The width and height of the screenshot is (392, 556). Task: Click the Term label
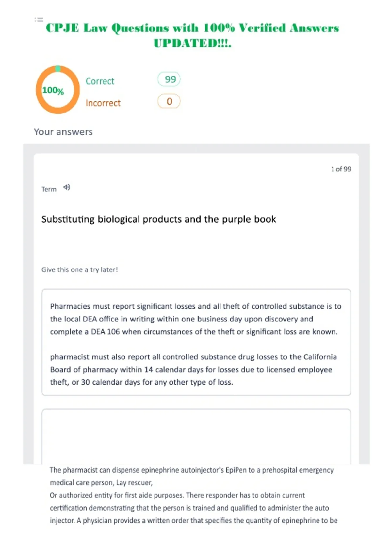(49, 189)
